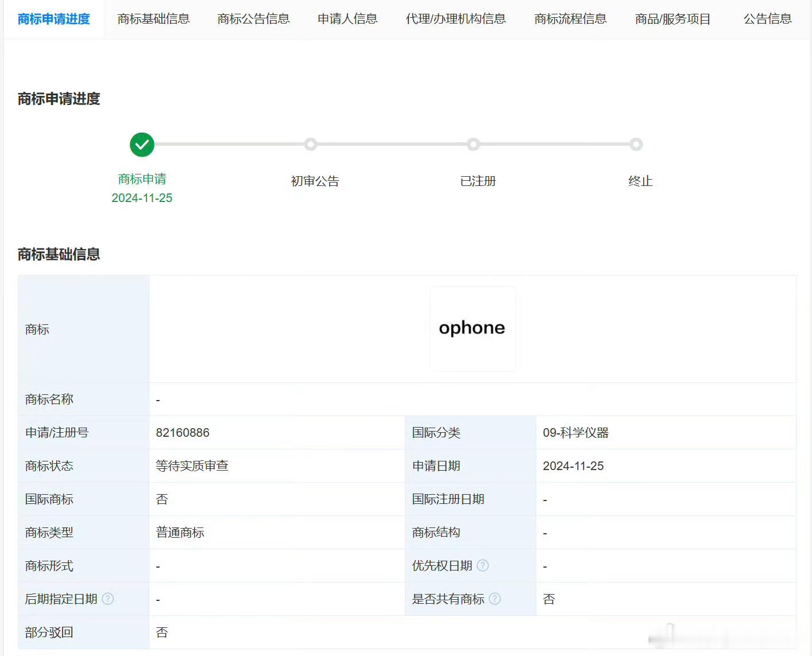
Task: Click the 初审公告 step label
Action: 315,181
